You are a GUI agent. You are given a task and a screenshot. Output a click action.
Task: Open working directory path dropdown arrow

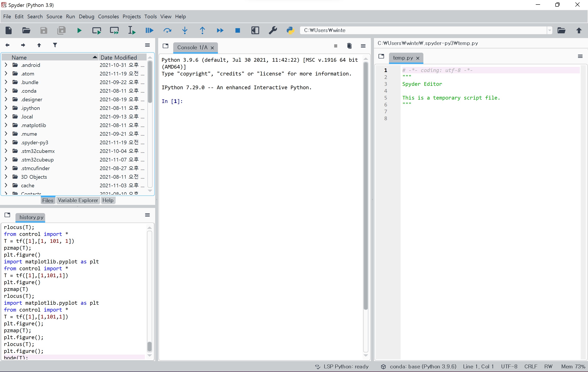click(549, 30)
